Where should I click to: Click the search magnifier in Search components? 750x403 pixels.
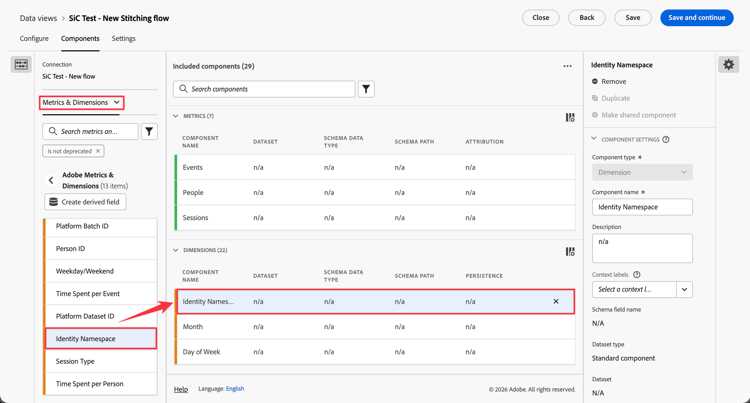pos(183,89)
